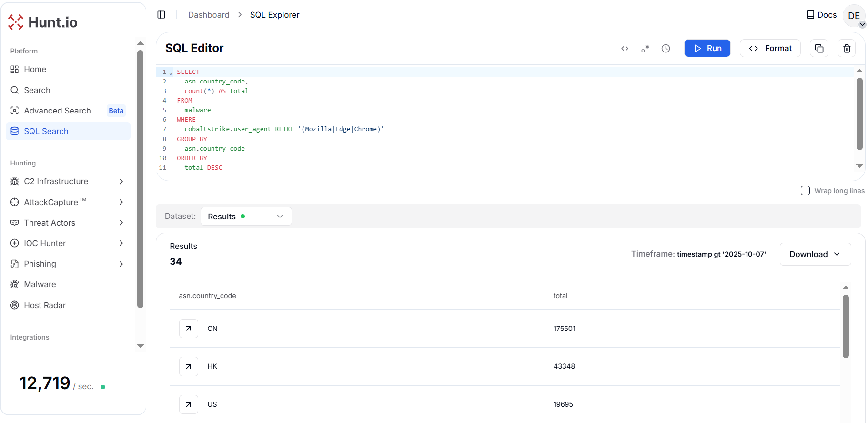Open Host Radar in sidebar

pos(68,305)
